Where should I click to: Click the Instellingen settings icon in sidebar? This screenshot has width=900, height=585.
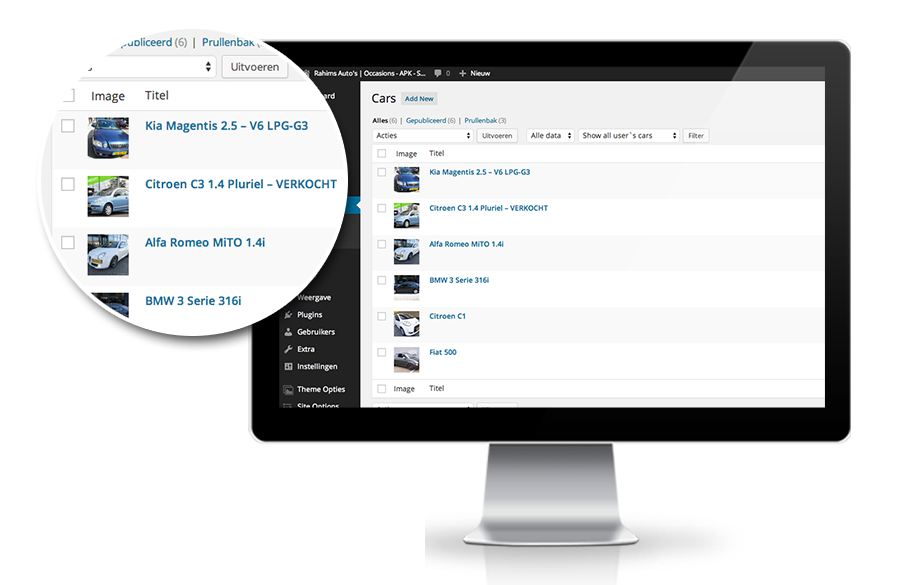coord(288,366)
